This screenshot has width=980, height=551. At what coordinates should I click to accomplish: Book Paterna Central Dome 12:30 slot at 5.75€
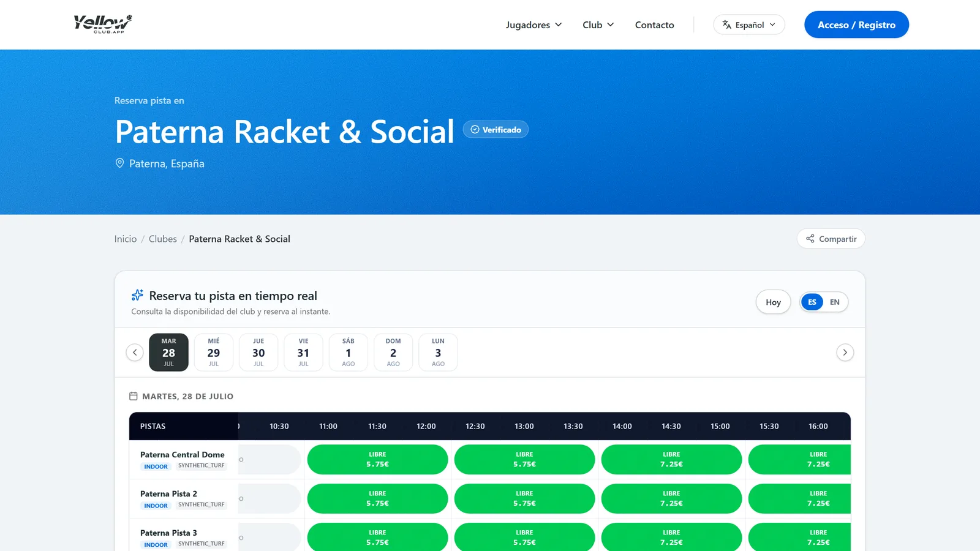tap(524, 459)
